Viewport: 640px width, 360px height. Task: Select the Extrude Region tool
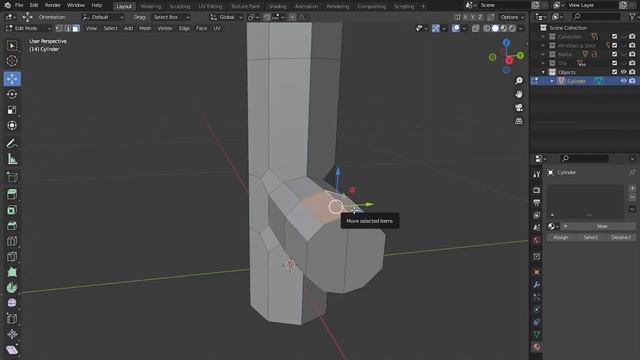[12, 194]
